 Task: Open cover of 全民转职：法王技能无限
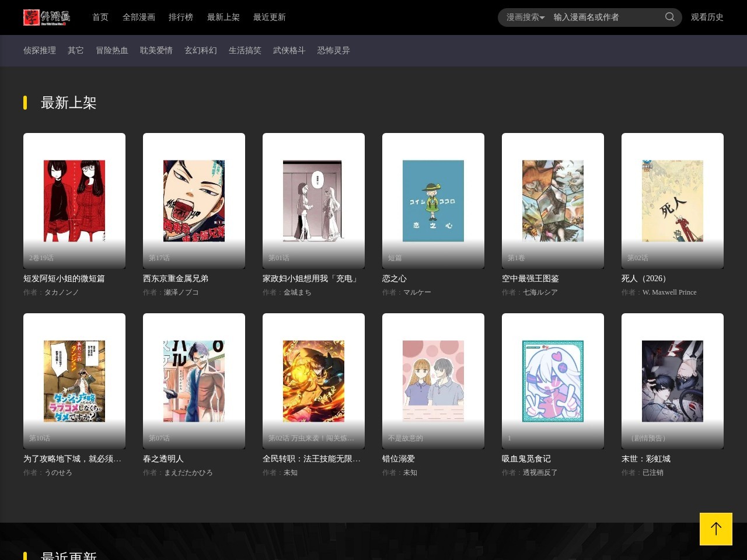tap(313, 381)
